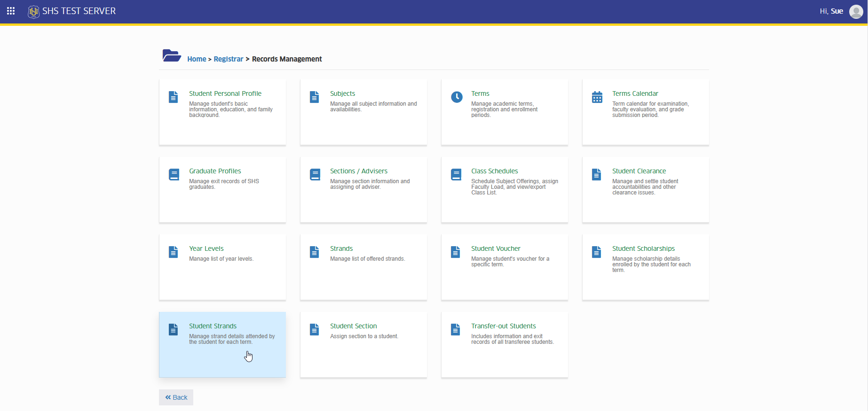Click 'Manage and settle student accountabilities' text
The height and width of the screenshot is (411, 868).
[x=645, y=187]
